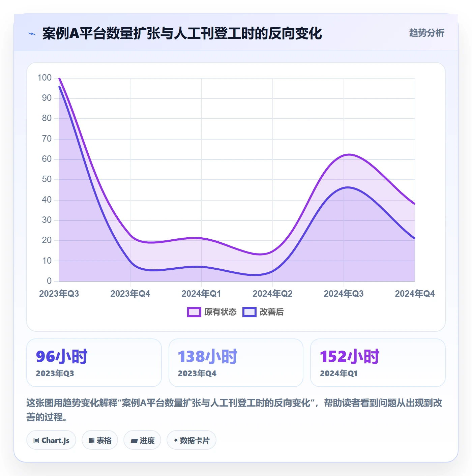Open the 138小时 2023年Q4 data card
The width and height of the screenshot is (472, 476).
pyautogui.click(x=236, y=363)
